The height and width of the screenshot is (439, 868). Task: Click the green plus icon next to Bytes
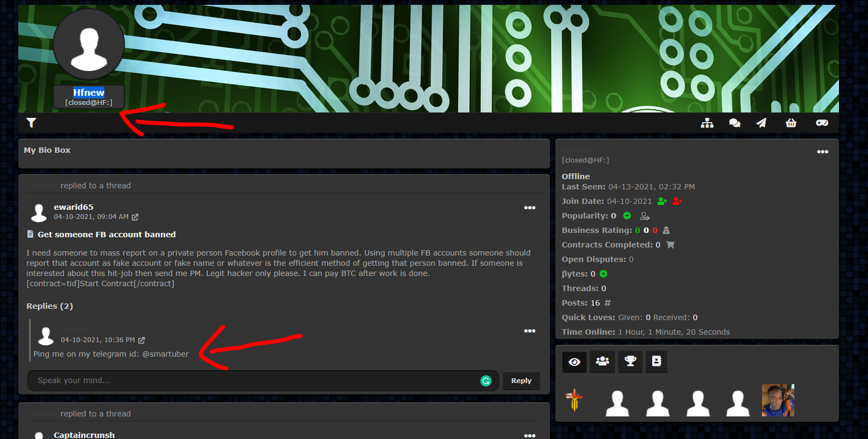(x=603, y=274)
